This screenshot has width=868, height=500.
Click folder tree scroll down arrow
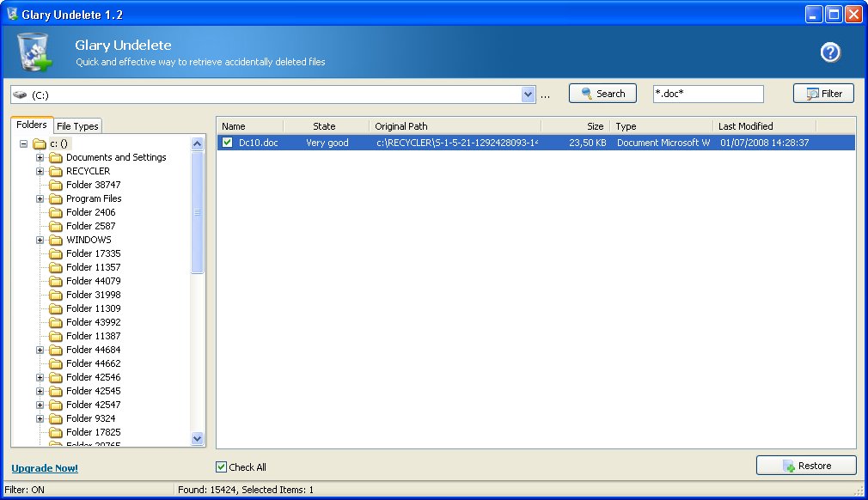point(197,439)
